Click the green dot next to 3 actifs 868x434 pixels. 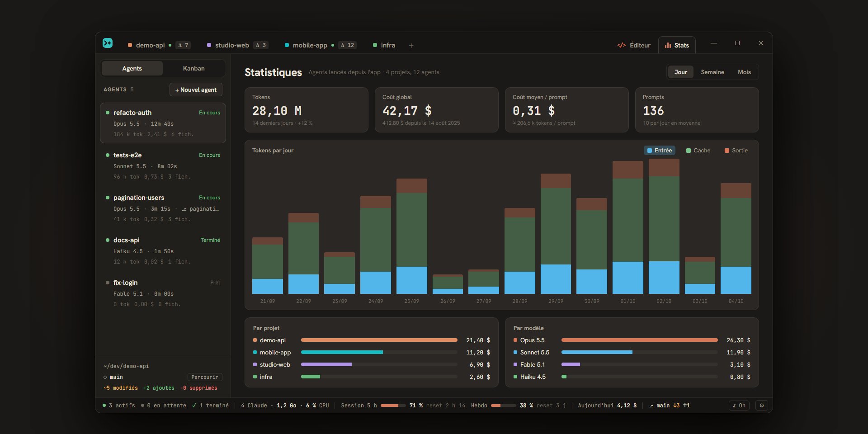tap(104, 406)
